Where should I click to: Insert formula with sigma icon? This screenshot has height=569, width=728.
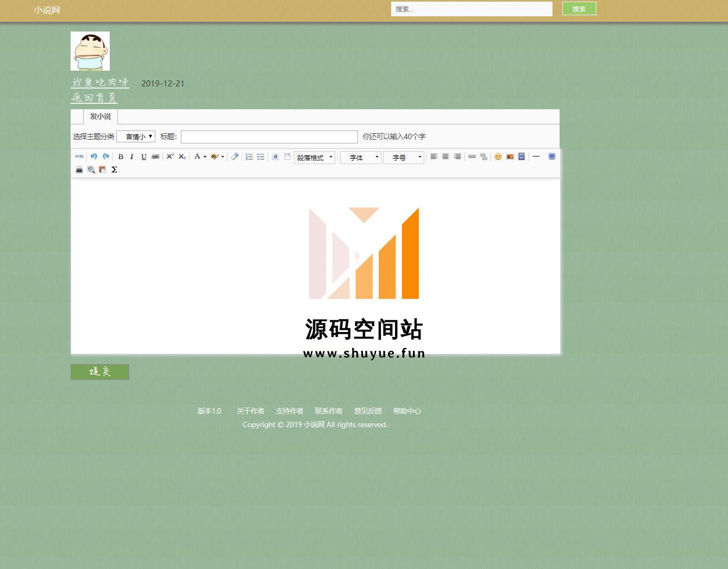pos(114,170)
